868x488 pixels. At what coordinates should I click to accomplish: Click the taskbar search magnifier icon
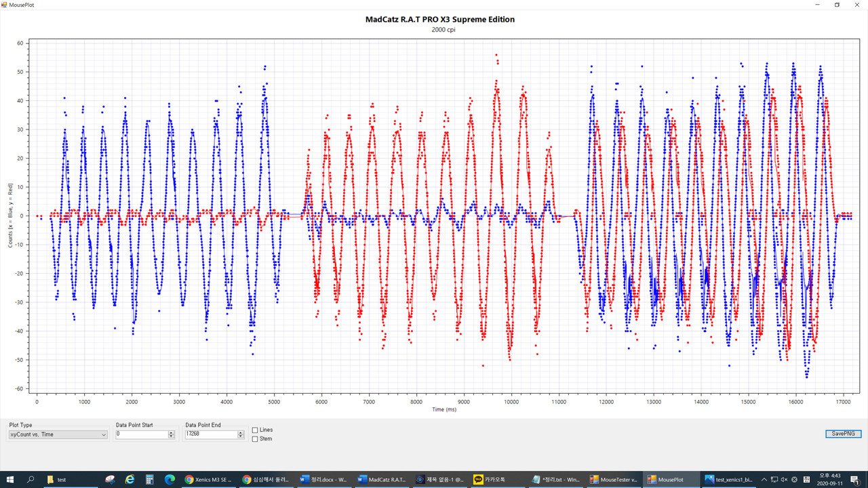click(x=31, y=479)
